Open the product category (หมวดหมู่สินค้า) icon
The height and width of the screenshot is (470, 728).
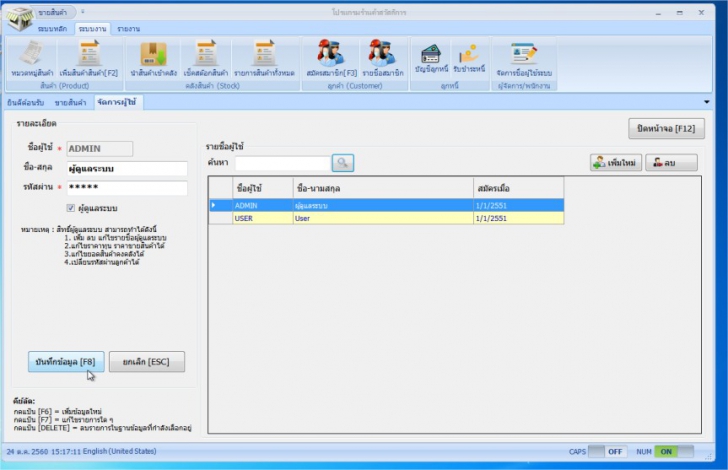coord(32,59)
